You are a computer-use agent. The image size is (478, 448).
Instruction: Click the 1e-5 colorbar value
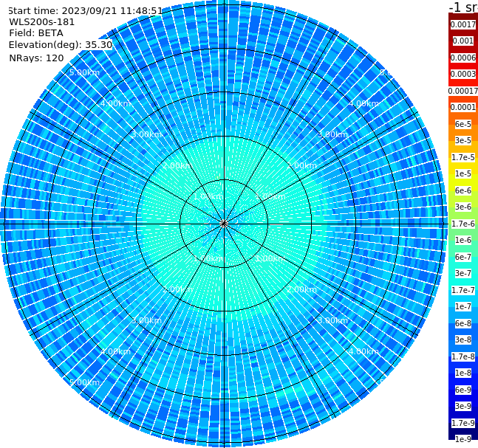click(463, 173)
